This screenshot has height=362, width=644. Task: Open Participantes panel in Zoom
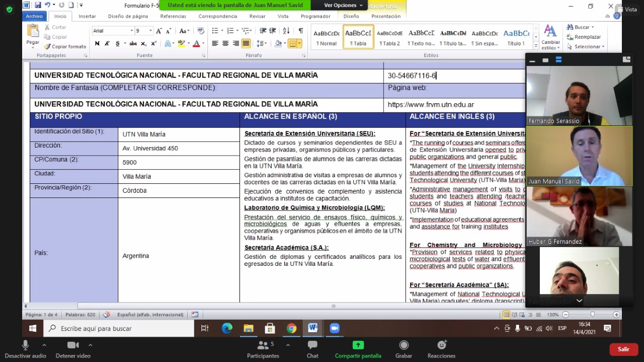[x=263, y=349]
